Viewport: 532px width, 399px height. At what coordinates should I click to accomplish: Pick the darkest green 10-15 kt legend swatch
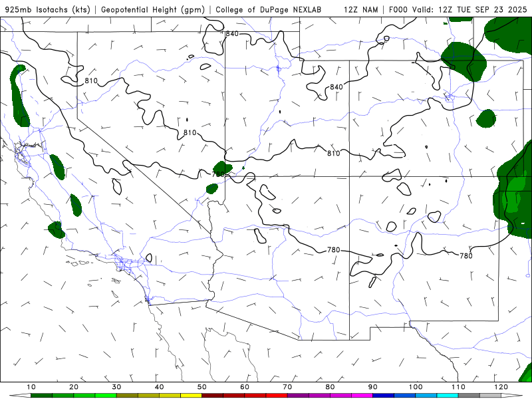click(41, 396)
